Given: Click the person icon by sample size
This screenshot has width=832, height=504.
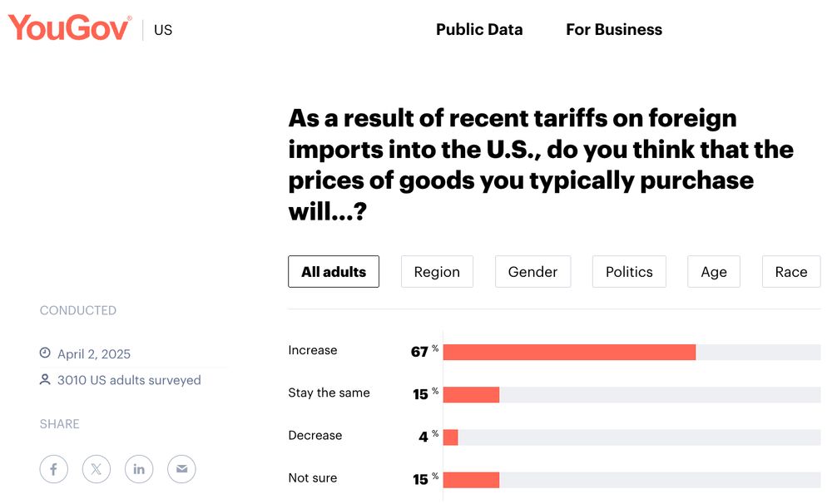Looking at the screenshot, I should click(x=46, y=380).
